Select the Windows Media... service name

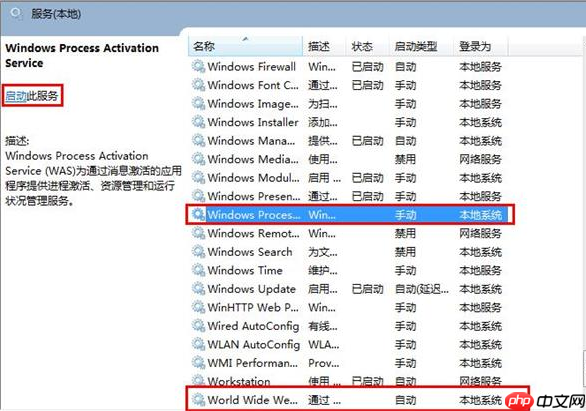pos(253,159)
